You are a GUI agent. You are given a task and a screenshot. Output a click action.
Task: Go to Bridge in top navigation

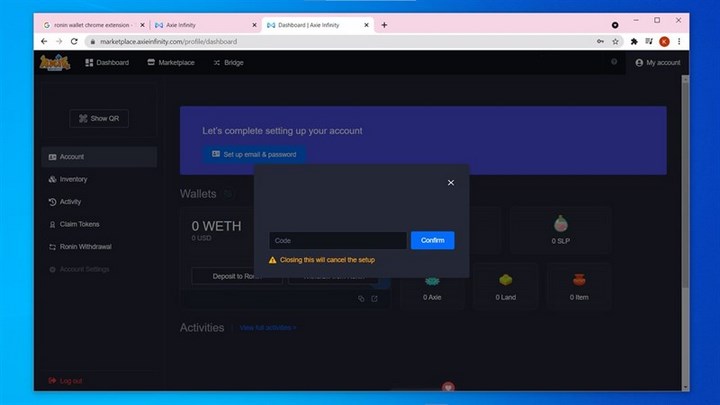point(228,63)
